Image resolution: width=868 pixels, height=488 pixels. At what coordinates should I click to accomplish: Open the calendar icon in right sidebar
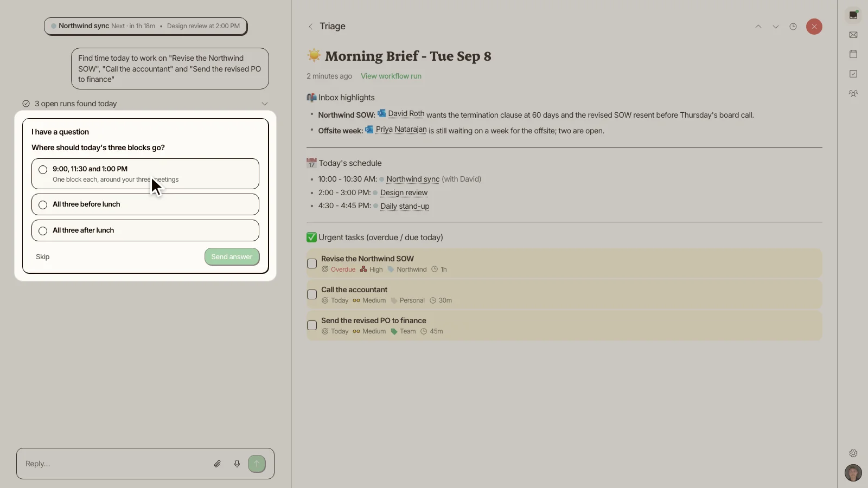pos(853,54)
